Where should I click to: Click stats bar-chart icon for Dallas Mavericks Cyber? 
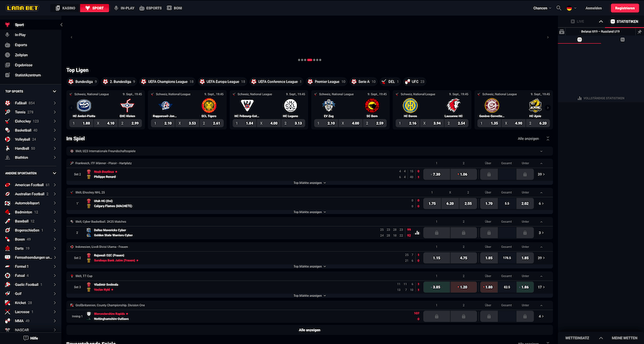417,233
